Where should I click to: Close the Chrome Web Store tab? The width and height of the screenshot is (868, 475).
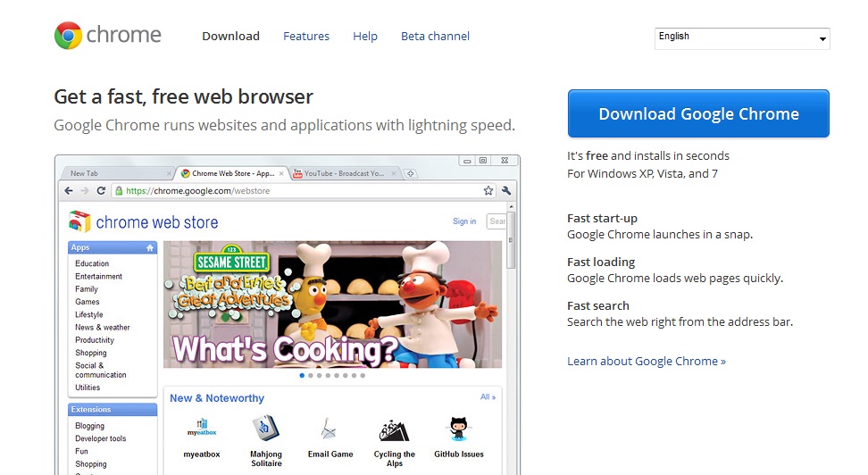point(281,173)
